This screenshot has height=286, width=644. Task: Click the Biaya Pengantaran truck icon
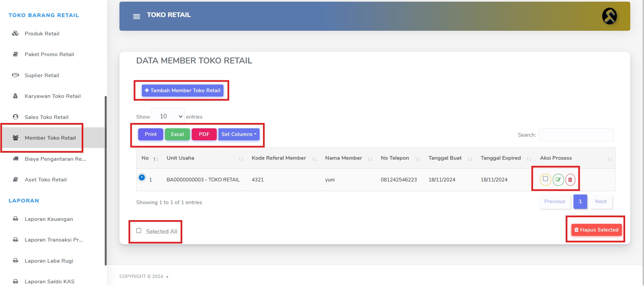pyautogui.click(x=15, y=159)
